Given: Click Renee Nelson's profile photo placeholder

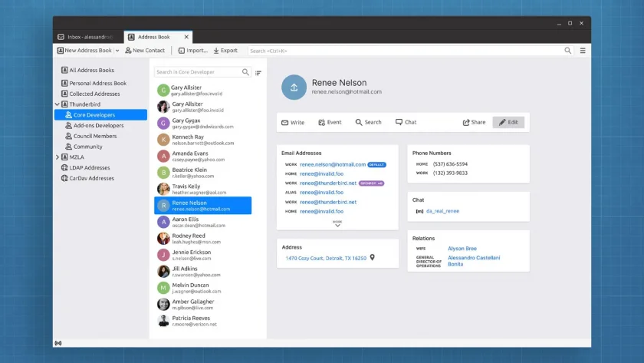Looking at the screenshot, I should 294,87.
